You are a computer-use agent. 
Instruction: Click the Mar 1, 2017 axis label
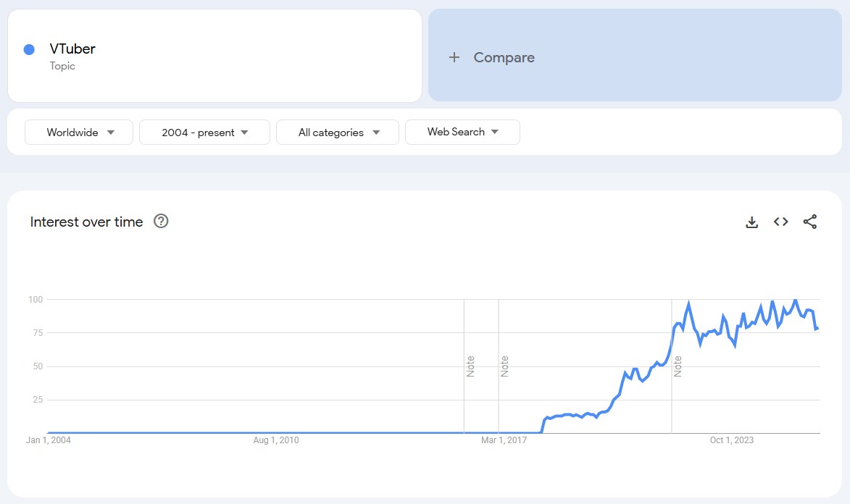504,440
